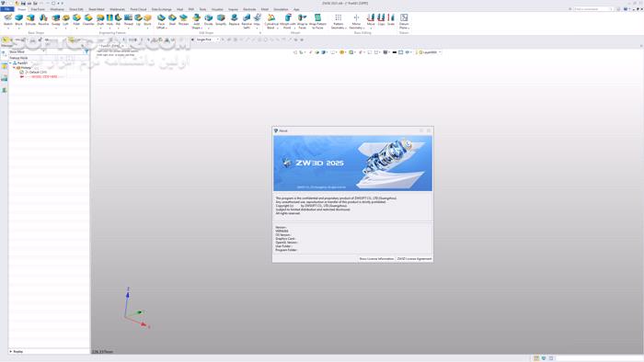Choose the Wrap to Faces tool
644x362 pixels.
coord(303,21)
